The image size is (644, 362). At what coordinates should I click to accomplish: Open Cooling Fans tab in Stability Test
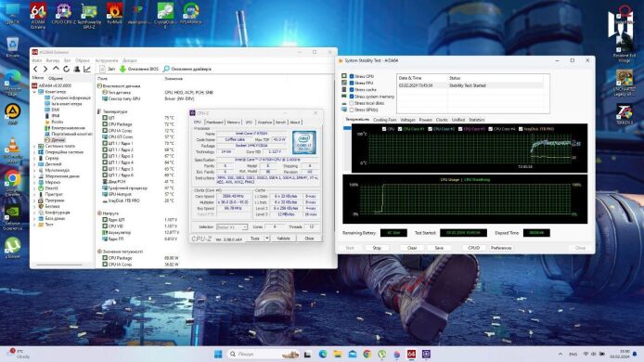tap(385, 120)
